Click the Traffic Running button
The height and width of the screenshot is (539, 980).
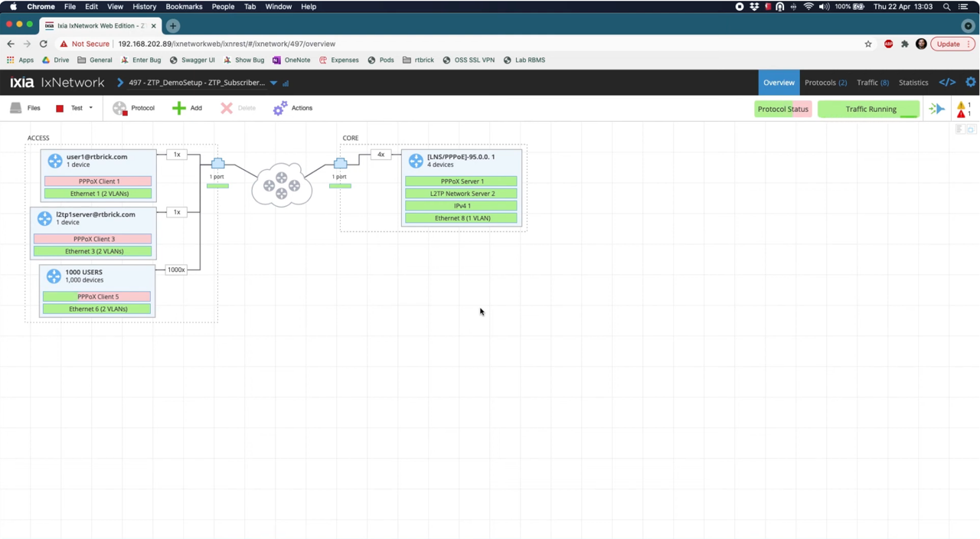click(x=869, y=109)
